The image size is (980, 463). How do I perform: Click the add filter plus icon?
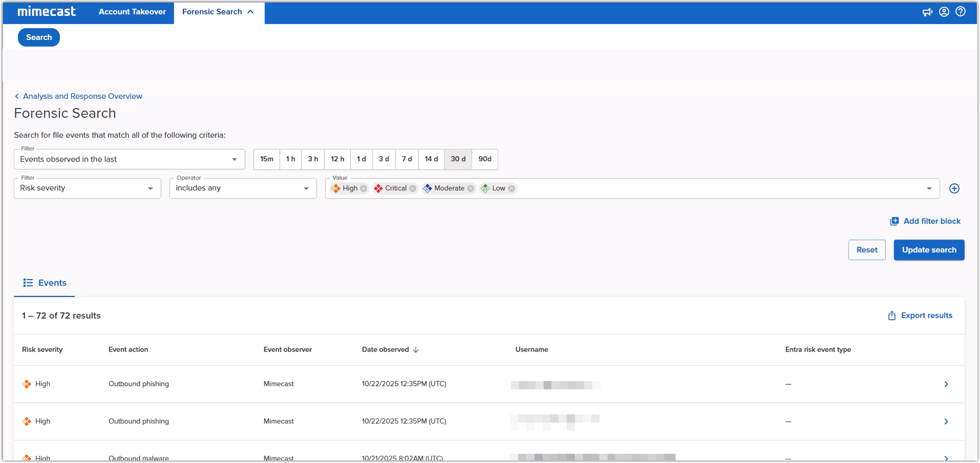pyautogui.click(x=954, y=188)
